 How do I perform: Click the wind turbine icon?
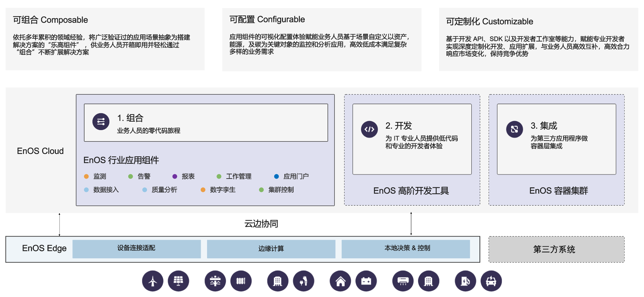click(153, 281)
